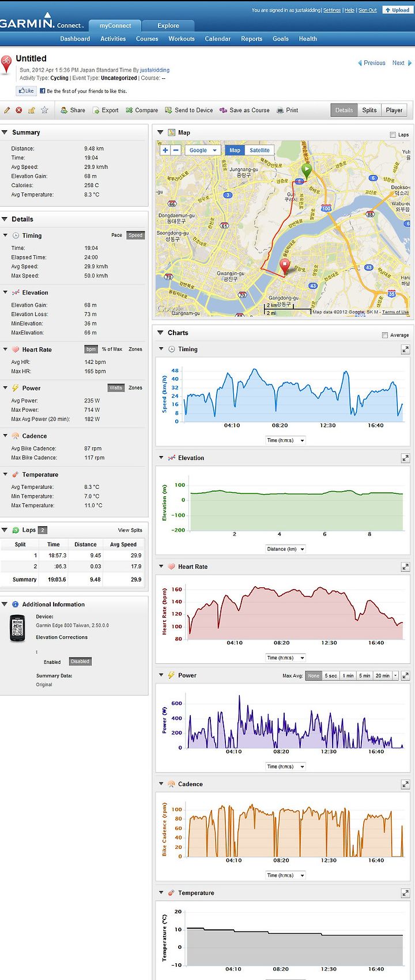Go to Next activity

pos(402,63)
